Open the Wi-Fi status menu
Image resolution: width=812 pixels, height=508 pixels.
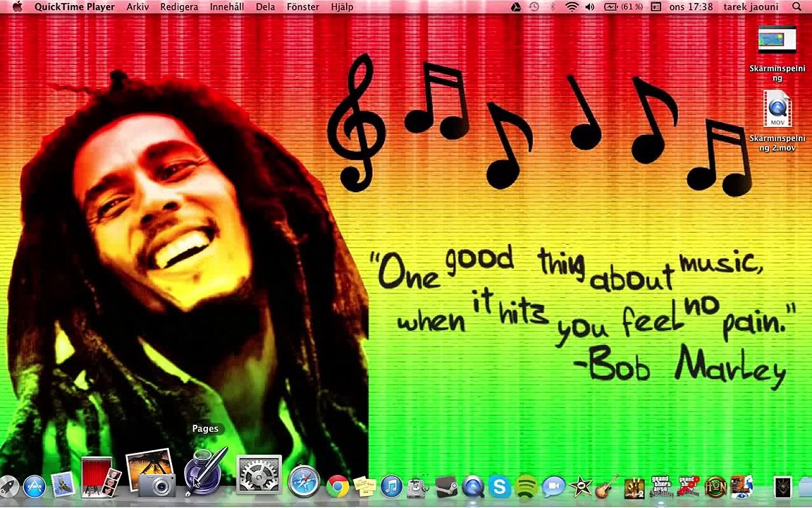coord(572,7)
